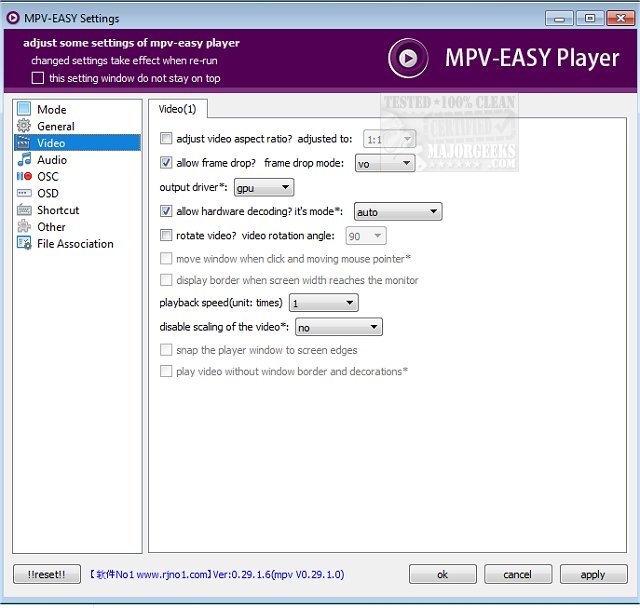This screenshot has height=608, width=640.
Task: Open the output driver 'gpu' dropdown
Action: click(x=264, y=188)
